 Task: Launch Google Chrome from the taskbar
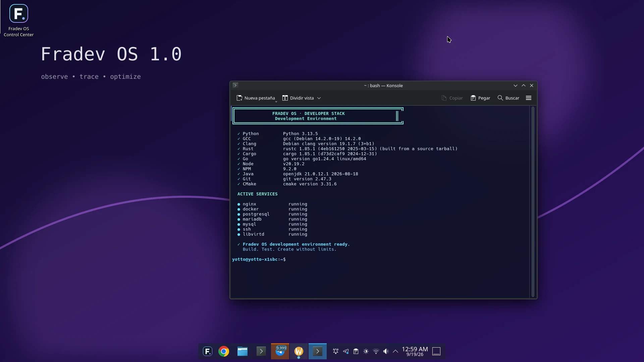point(224,351)
